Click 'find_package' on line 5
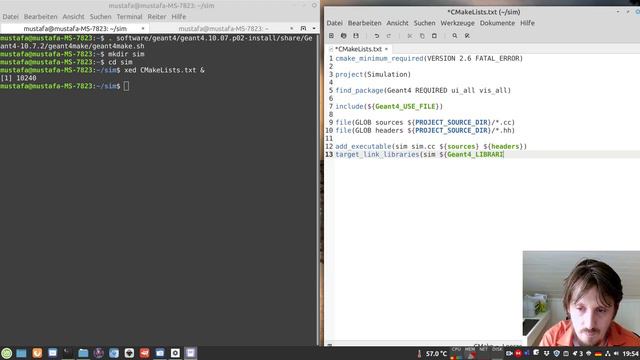Screen dimensions: 640x360 (359, 90)
